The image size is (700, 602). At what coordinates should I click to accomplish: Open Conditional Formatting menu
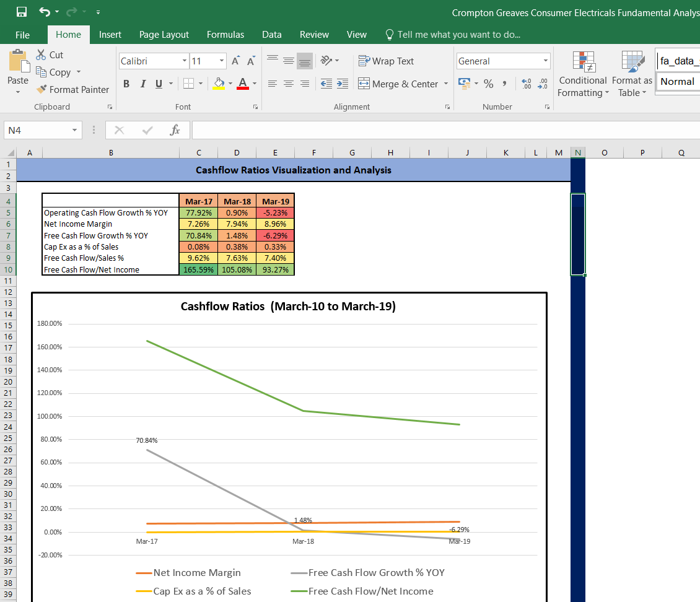(x=583, y=74)
